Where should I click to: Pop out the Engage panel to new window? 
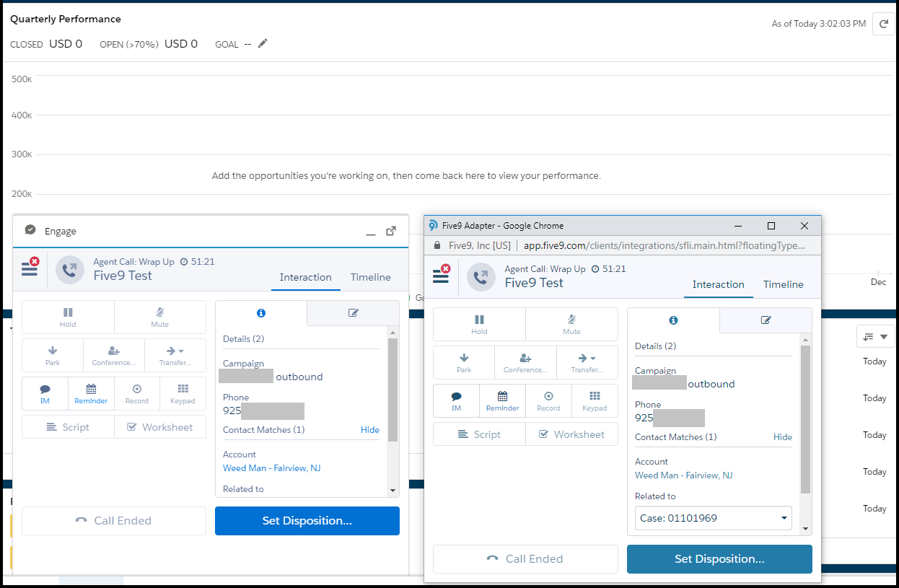click(x=391, y=231)
